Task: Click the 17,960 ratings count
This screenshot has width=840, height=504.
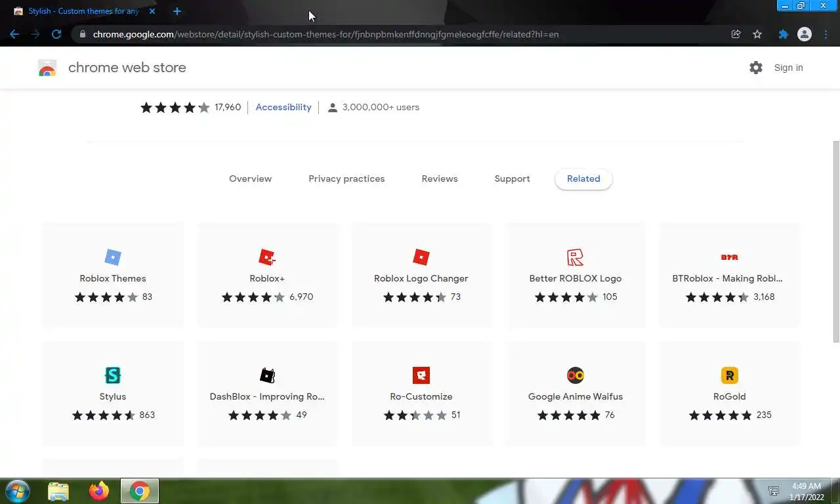Action: tap(228, 107)
